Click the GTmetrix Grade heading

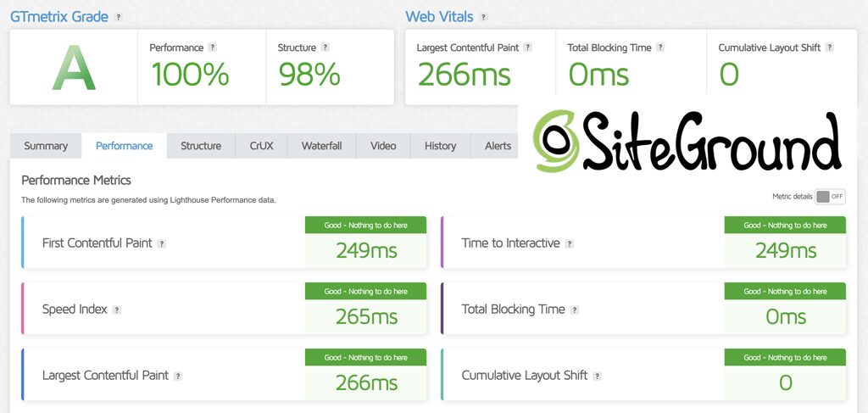[x=59, y=17]
